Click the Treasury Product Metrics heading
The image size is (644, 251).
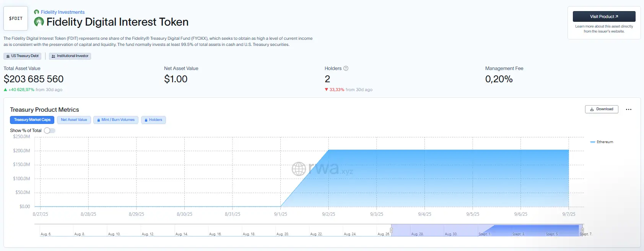(44, 110)
